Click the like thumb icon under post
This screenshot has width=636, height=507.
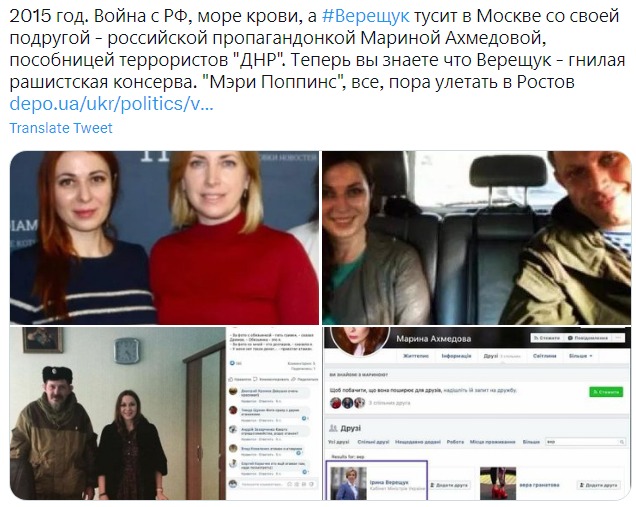coord(231,379)
